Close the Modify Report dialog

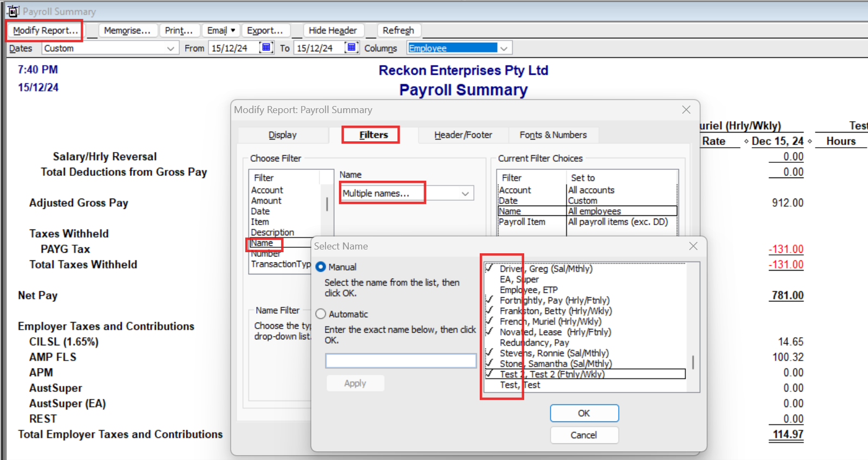686,110
